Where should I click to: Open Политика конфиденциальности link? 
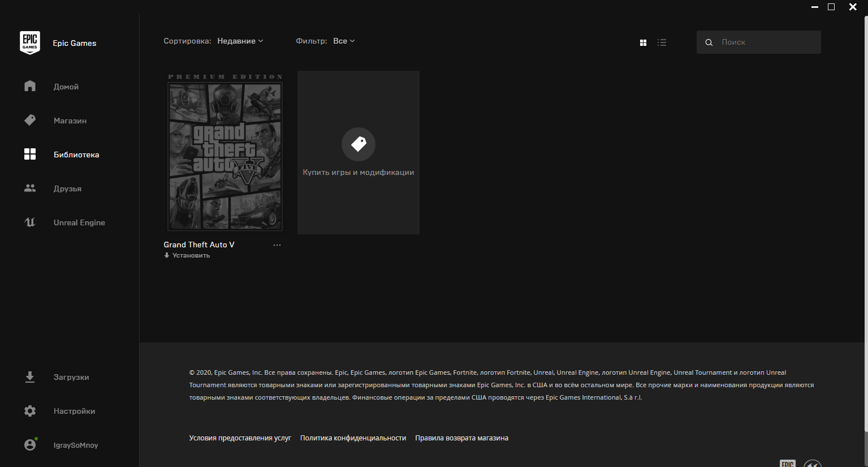[353, 438]
